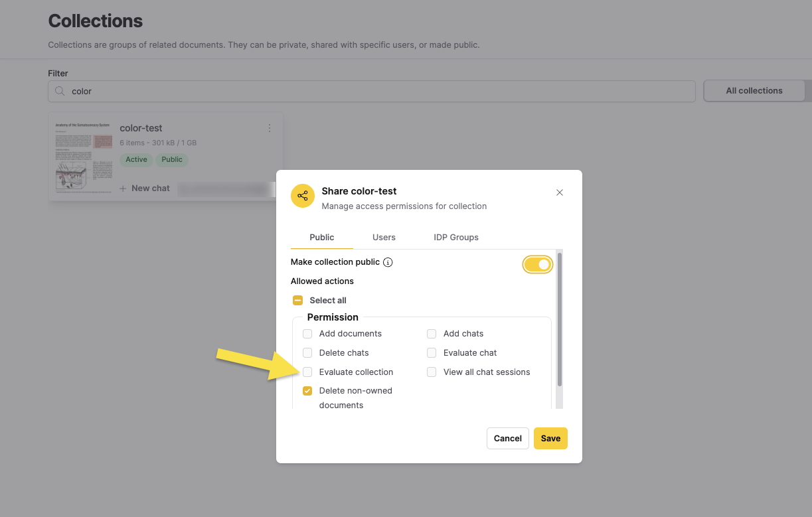
Task: Switch to the Users tab
Action: [x=384, y=237]
